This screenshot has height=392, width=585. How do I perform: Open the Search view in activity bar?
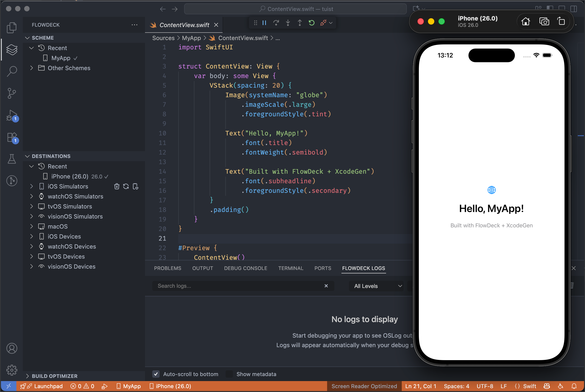pos(12,71)
